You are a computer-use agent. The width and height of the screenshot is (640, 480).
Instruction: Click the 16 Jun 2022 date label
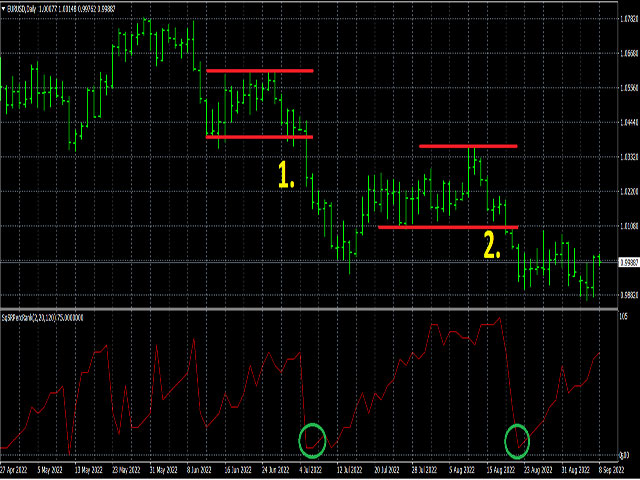[238, 470]
